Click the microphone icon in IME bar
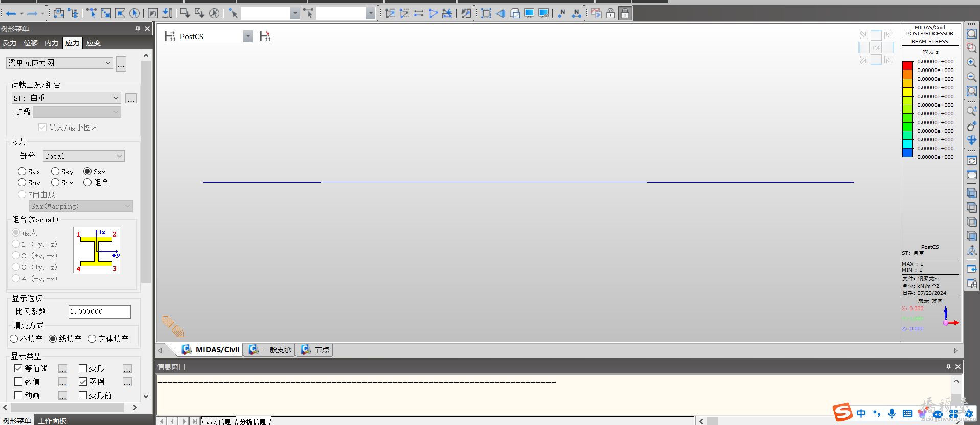 coord(892,413)
